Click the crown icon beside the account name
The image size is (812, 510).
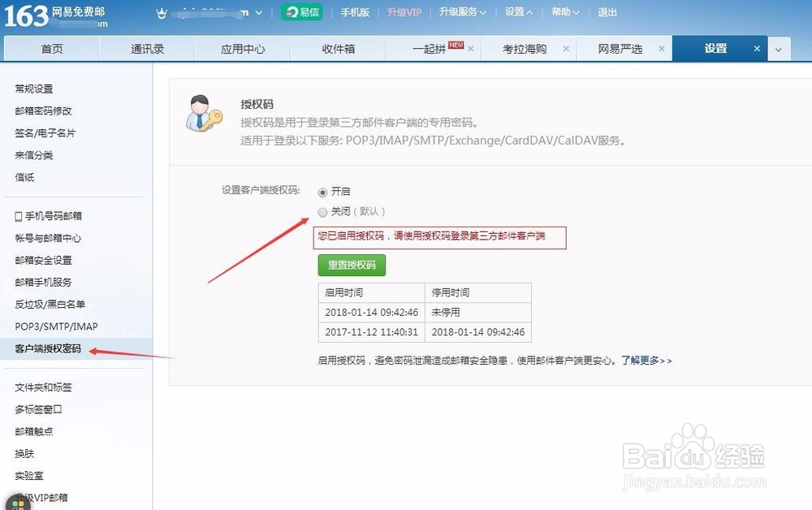(x=161, y=13)
